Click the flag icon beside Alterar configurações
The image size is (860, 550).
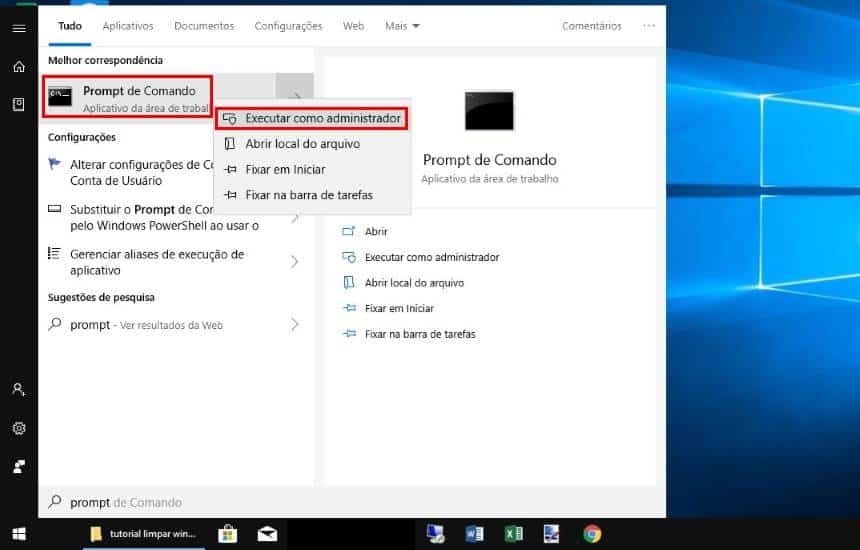(x=54, y=164)
